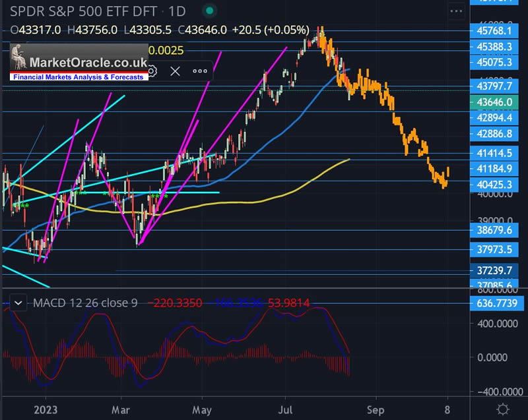The image size is (528, 420).
Task: Click Financial Markets Analysis & Forecasts link
Action: 78,77
